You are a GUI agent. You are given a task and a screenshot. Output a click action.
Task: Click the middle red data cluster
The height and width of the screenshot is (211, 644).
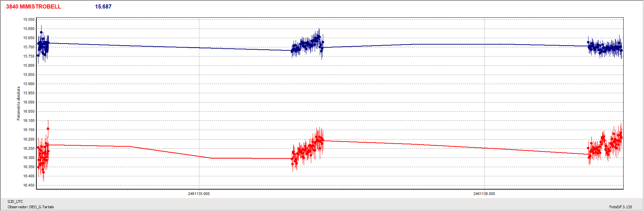[x=308, y=149]
